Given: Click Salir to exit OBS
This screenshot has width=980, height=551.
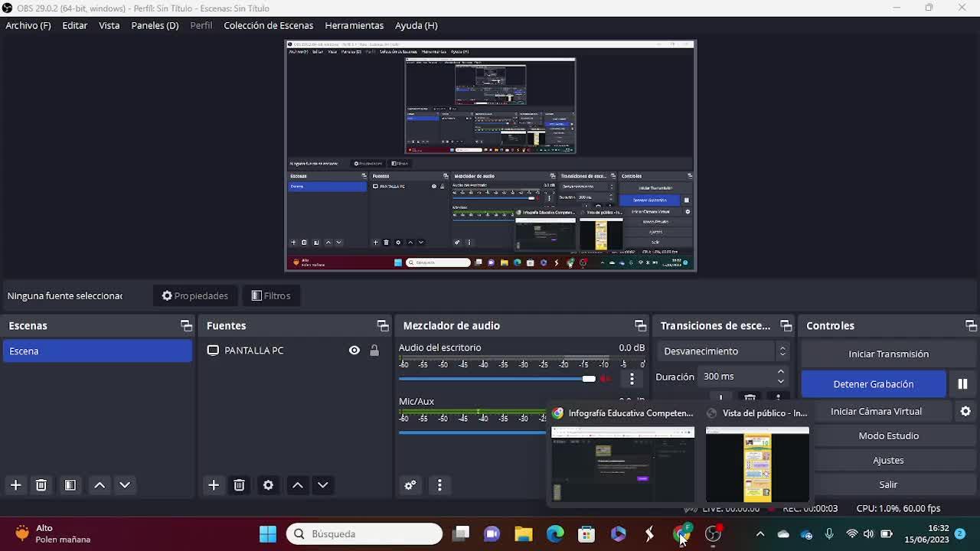Looking at the screenshot, I should [x=888, y=484].
